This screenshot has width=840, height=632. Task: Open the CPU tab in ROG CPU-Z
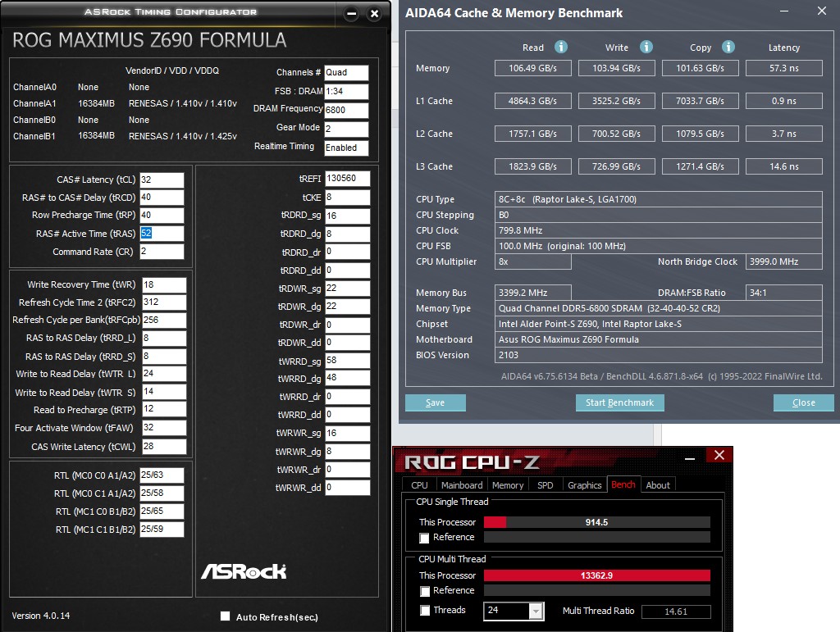tap(419, 484)
